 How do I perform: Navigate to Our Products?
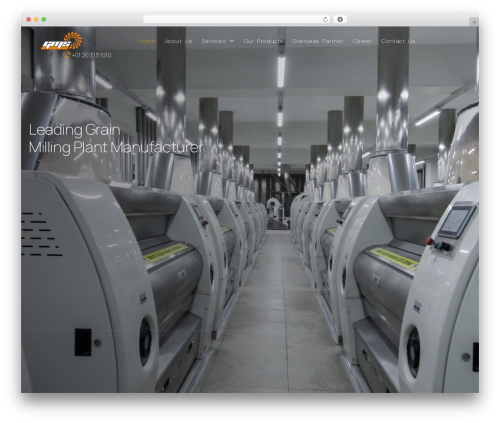click(x=263, y=41)
